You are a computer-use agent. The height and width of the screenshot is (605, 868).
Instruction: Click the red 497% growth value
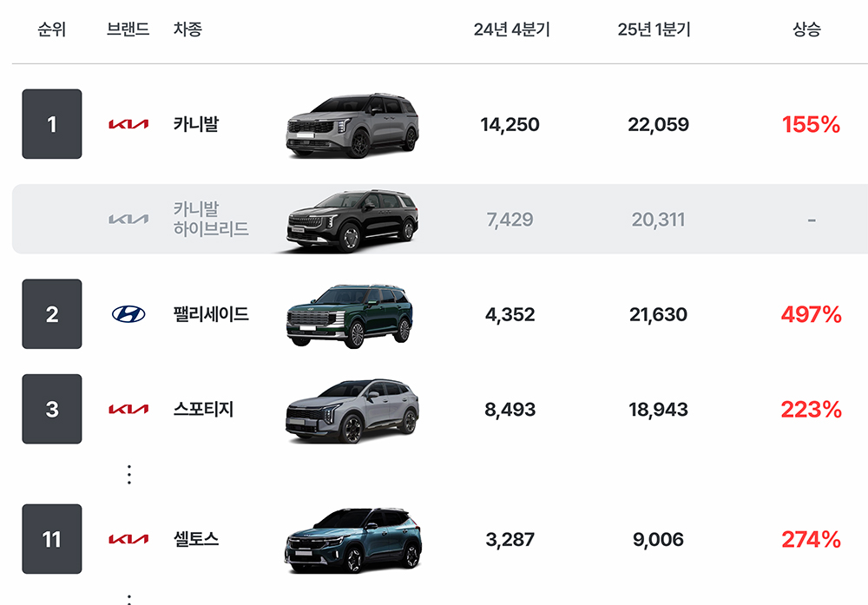[x=811, y=314]
